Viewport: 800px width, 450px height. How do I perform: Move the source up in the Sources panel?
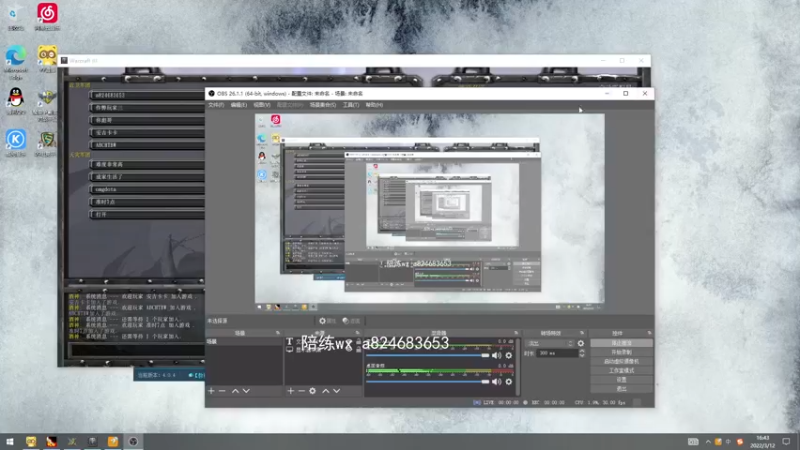click(326, 391)
